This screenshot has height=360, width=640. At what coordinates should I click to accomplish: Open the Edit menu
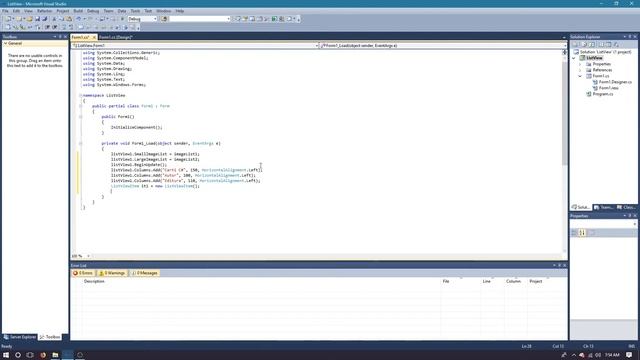(x=16, y=11)
